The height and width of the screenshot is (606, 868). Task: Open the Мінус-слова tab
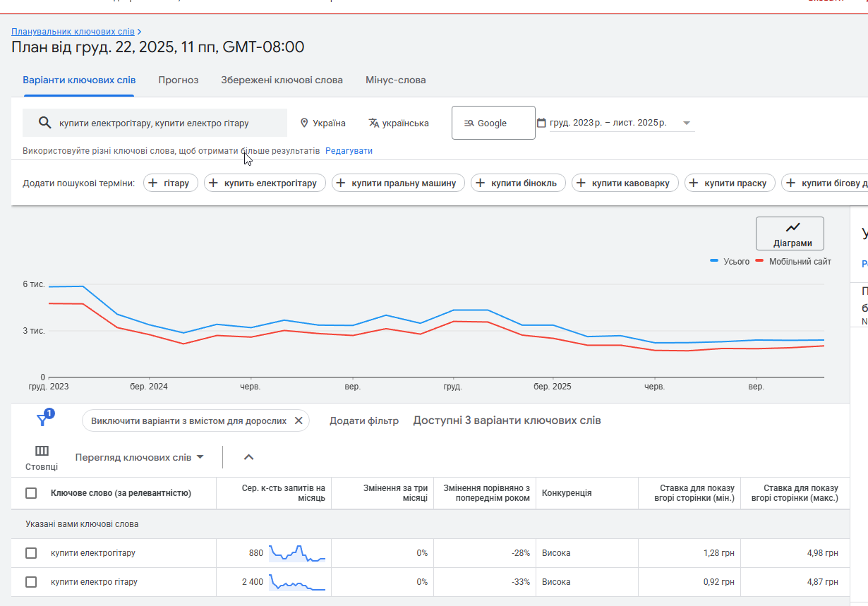pyautogui.click(x=395, y=80)
